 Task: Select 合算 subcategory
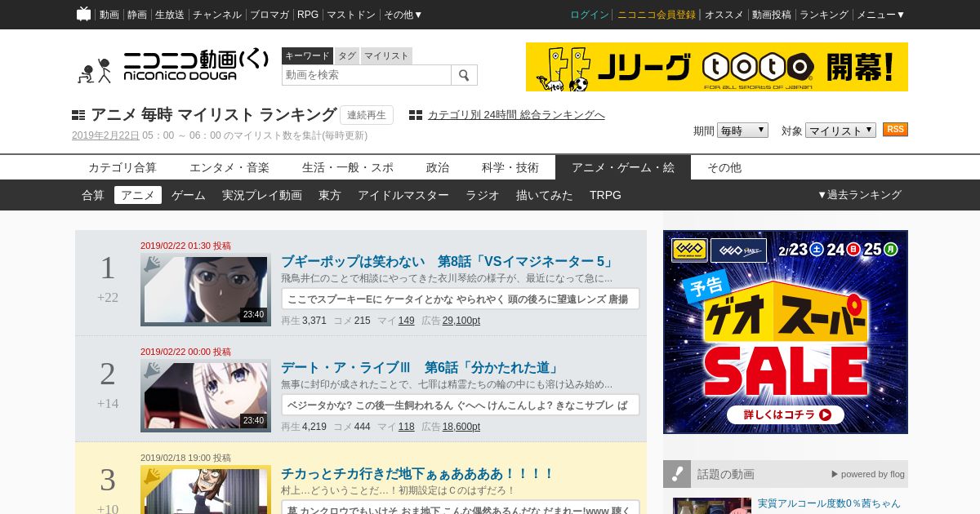tap(93, 195)
